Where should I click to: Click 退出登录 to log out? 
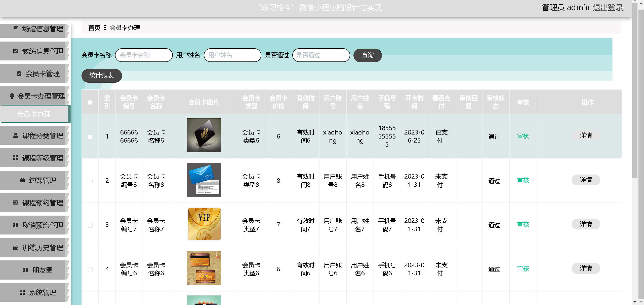(608, 8)
